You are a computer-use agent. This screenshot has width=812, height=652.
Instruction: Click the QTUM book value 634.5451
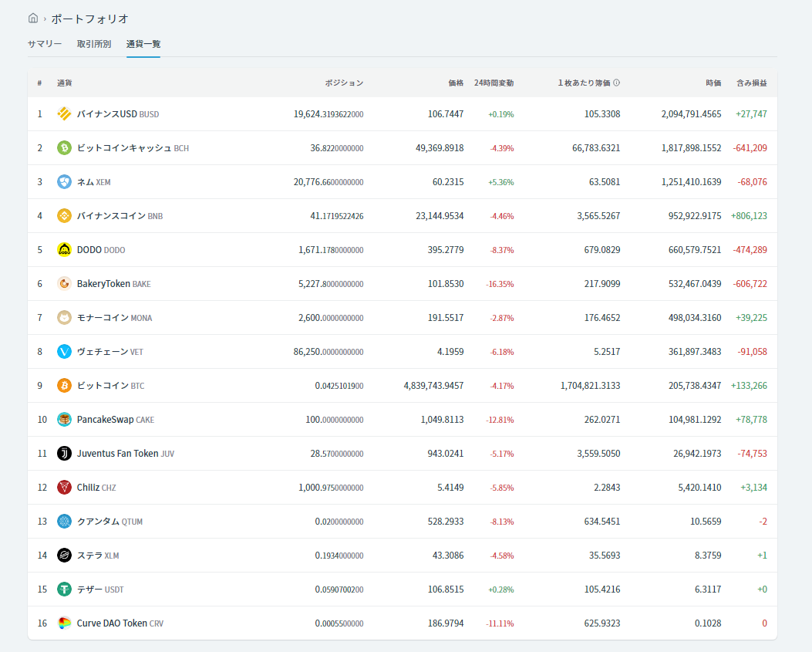click(601, 522)
